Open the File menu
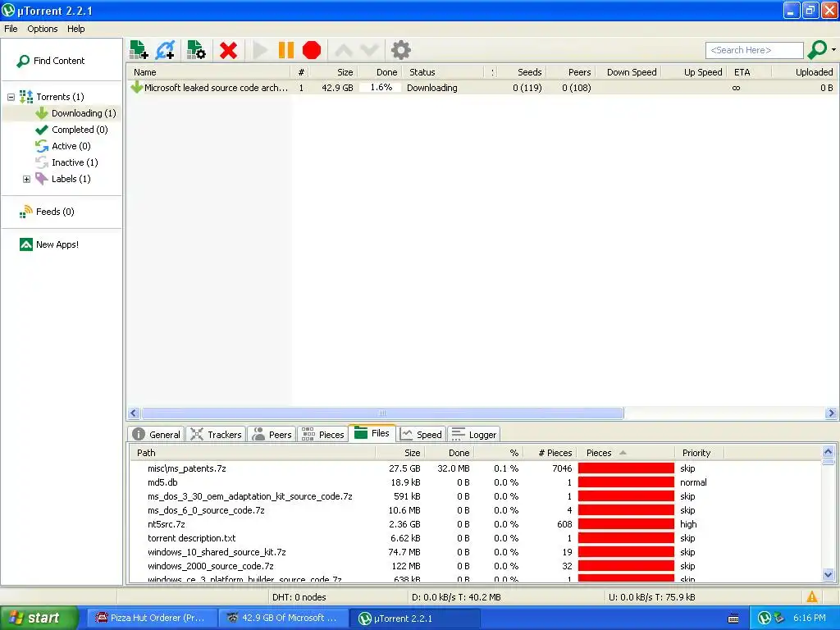This screenshot has height=630, width=840. click(x=11, y=29)
